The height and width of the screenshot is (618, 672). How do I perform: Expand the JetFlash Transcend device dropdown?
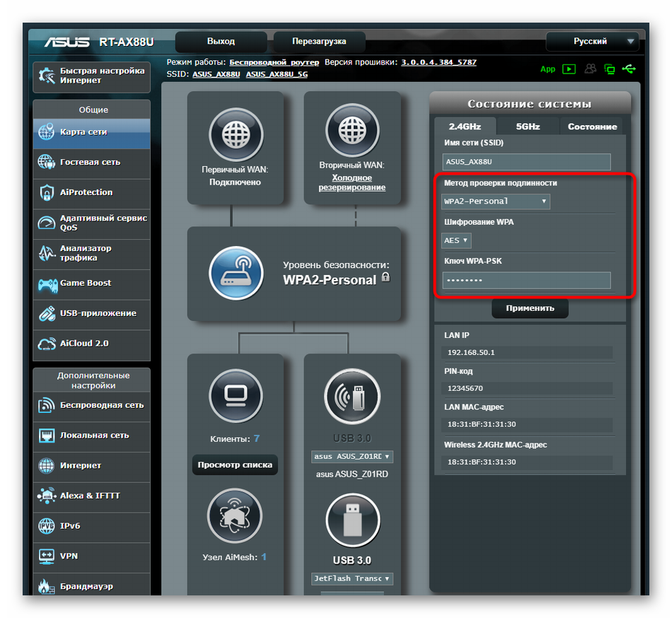point(352,578)
